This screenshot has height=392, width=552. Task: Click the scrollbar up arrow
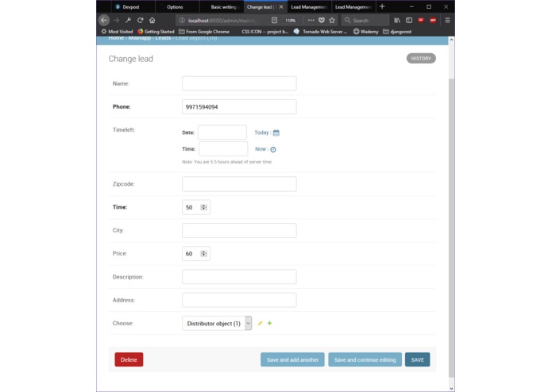(451, 40)
